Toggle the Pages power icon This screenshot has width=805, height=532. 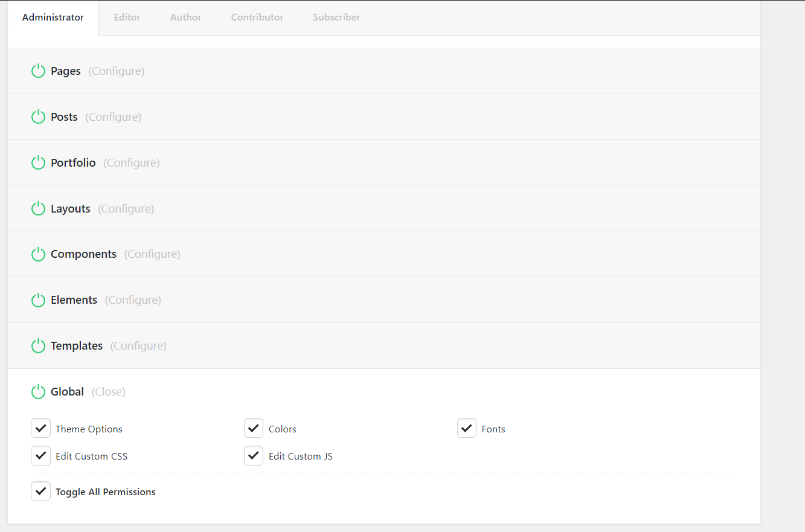[38, 71]
